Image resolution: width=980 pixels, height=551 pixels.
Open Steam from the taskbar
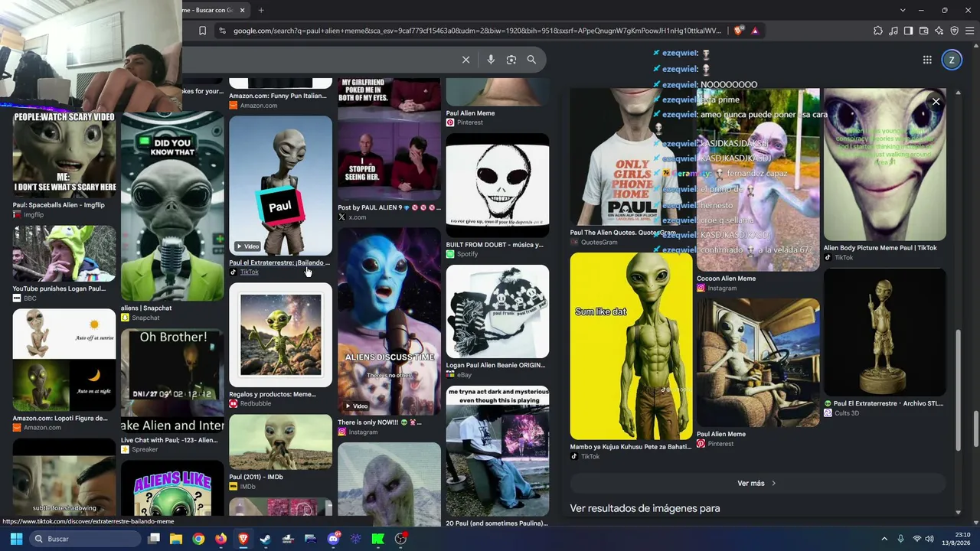click(x=266, y=539)
